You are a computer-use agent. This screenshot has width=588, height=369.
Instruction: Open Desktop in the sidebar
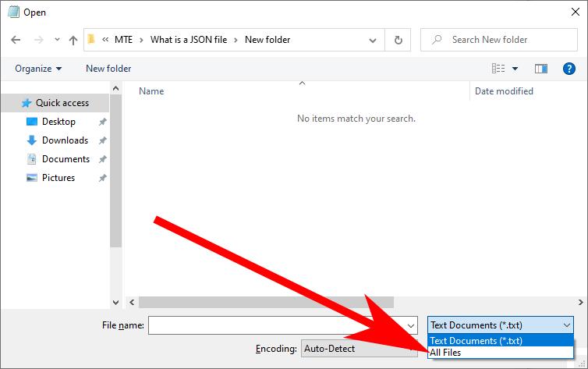pyautogui.click(x=58, y=122)
